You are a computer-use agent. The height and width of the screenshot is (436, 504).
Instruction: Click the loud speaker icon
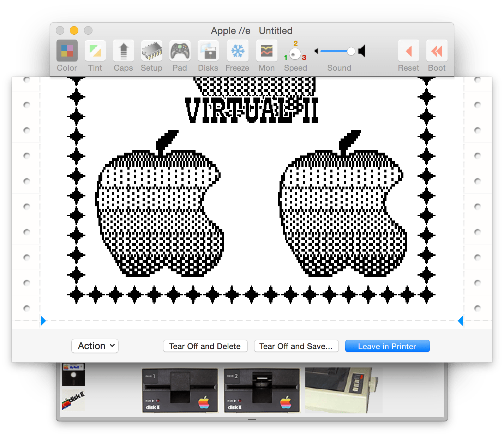point(361,51)
